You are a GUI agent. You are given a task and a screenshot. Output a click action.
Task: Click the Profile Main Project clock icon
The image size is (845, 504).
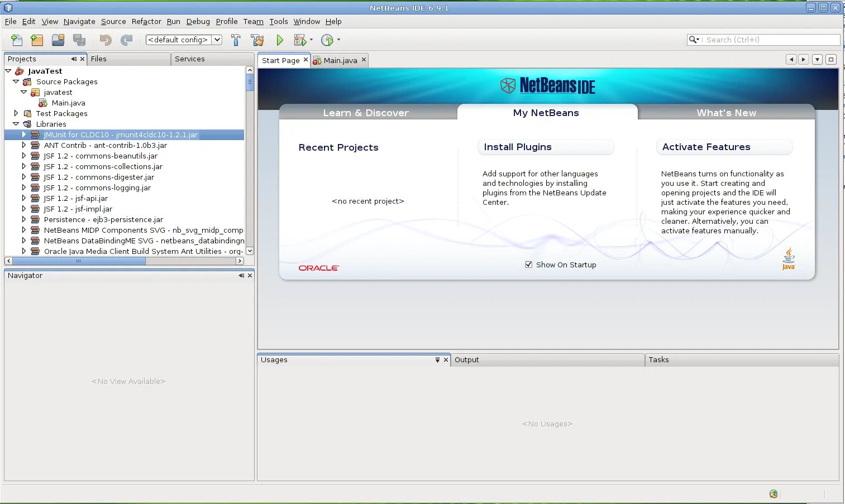tap(327, 40)
